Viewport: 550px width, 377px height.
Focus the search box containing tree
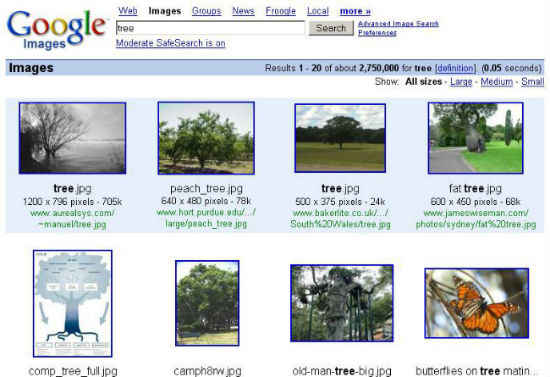[x=210, y=28]
